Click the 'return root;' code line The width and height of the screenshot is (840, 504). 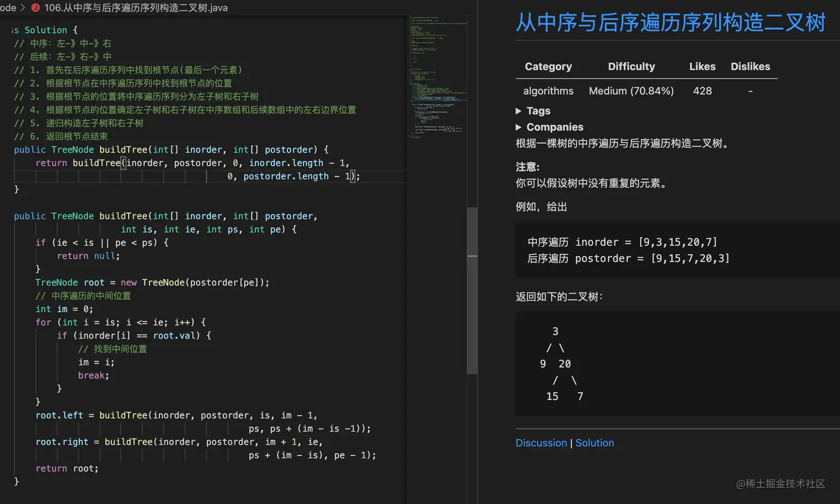[67, 469]
